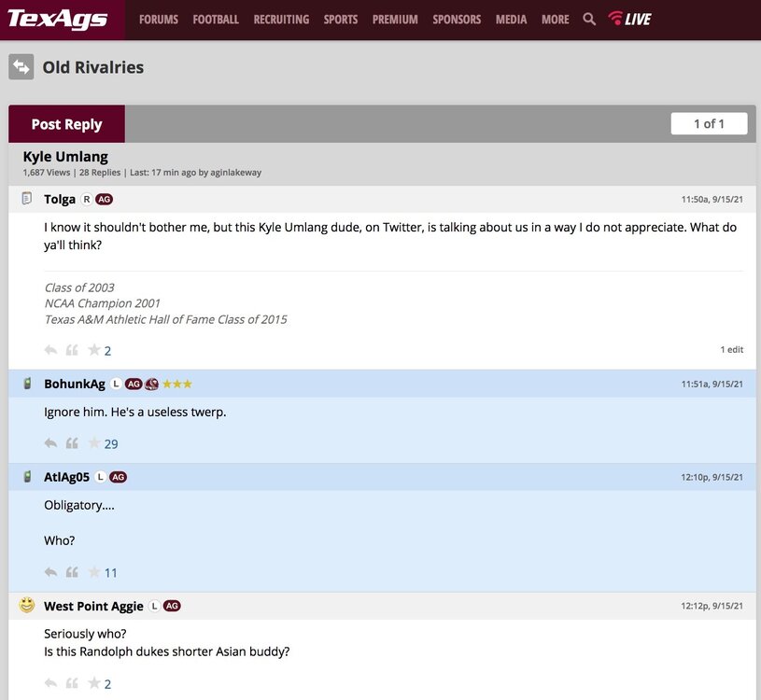Open the Premium menu
This screenshot has width=761, height=700.
click(395, 19)
